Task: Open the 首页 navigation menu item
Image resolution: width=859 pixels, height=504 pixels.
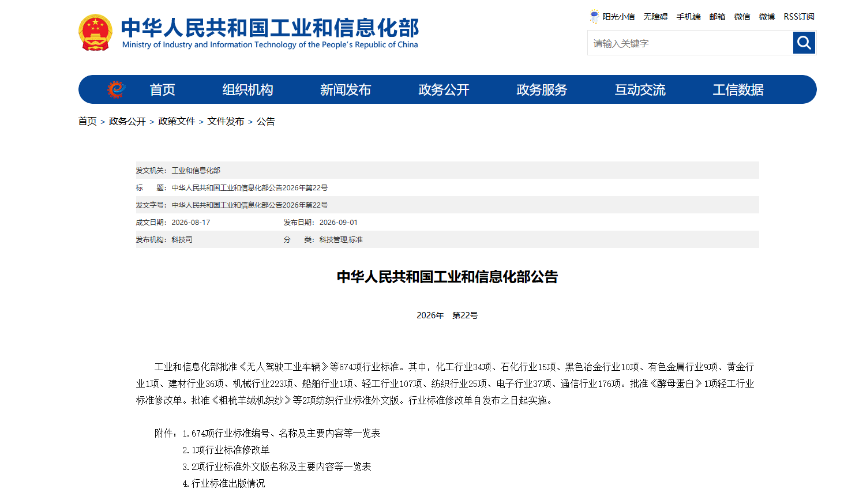Action: tap(162, 89)
